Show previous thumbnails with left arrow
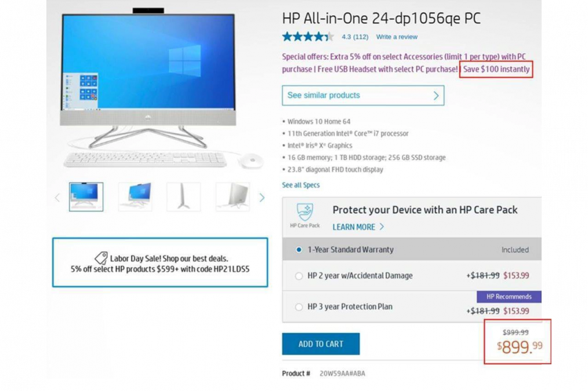Screen dimensions: 588x391 (x=57, y=198)
